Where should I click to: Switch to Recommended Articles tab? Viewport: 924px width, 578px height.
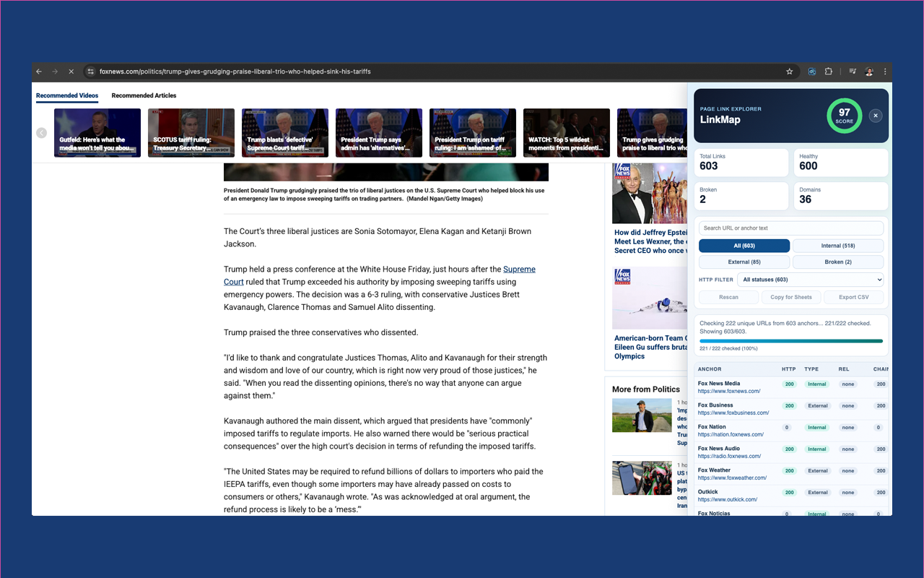point(144,95)
